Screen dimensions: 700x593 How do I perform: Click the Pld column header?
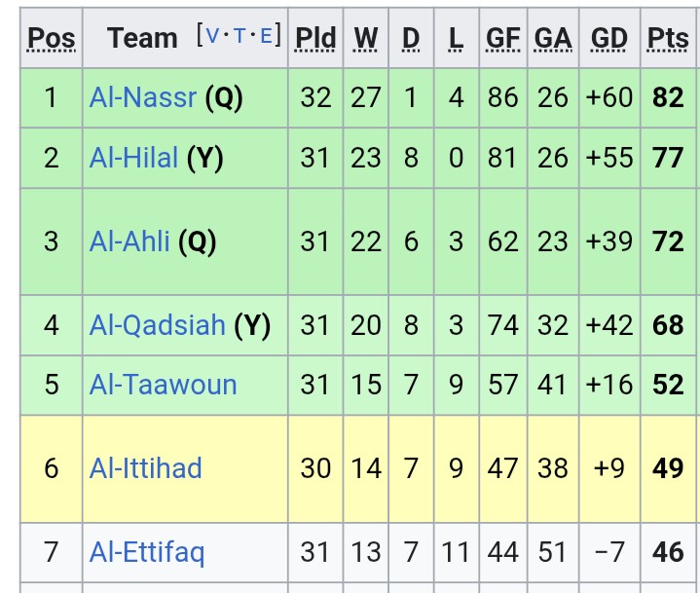315,38
